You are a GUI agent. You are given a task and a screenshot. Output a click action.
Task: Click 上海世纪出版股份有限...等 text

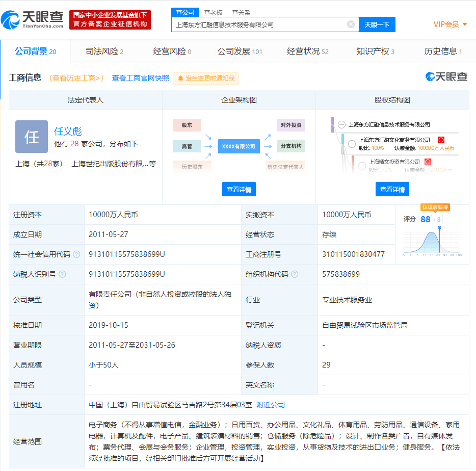pos(114,164)
